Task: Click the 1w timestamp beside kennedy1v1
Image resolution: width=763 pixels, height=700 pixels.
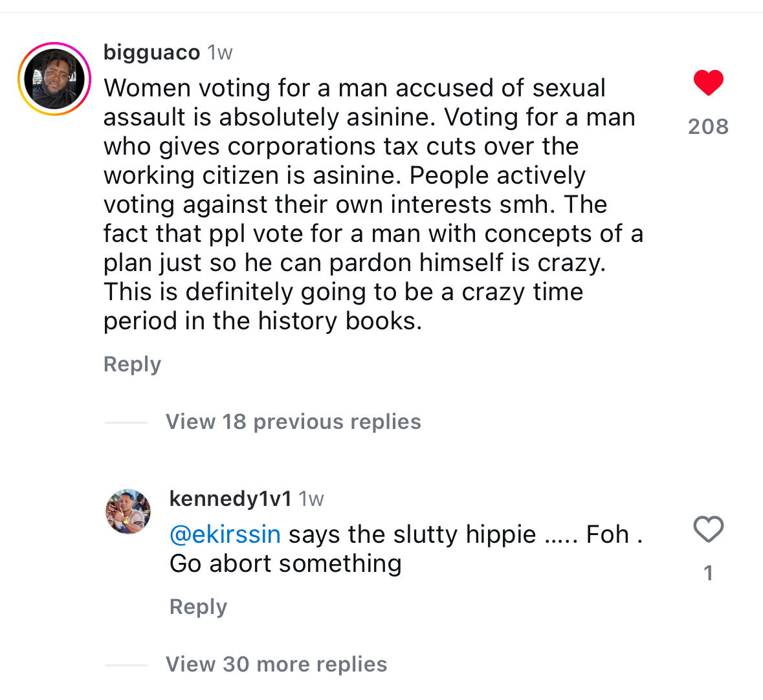Action: [x=311, y=499]
